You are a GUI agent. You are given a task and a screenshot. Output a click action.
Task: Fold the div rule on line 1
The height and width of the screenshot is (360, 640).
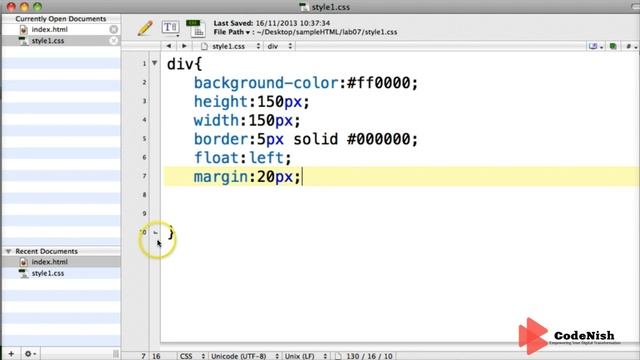pos(154,63)
